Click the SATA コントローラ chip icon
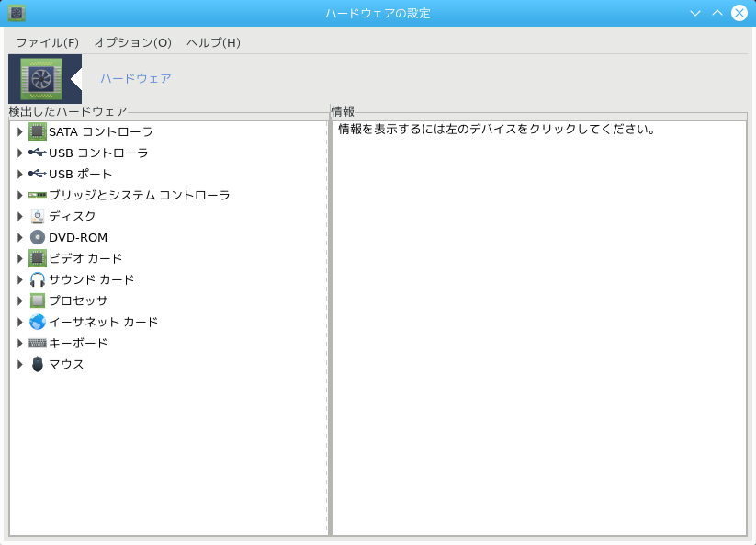The image size is (756, 545). (x=38, y=131)
